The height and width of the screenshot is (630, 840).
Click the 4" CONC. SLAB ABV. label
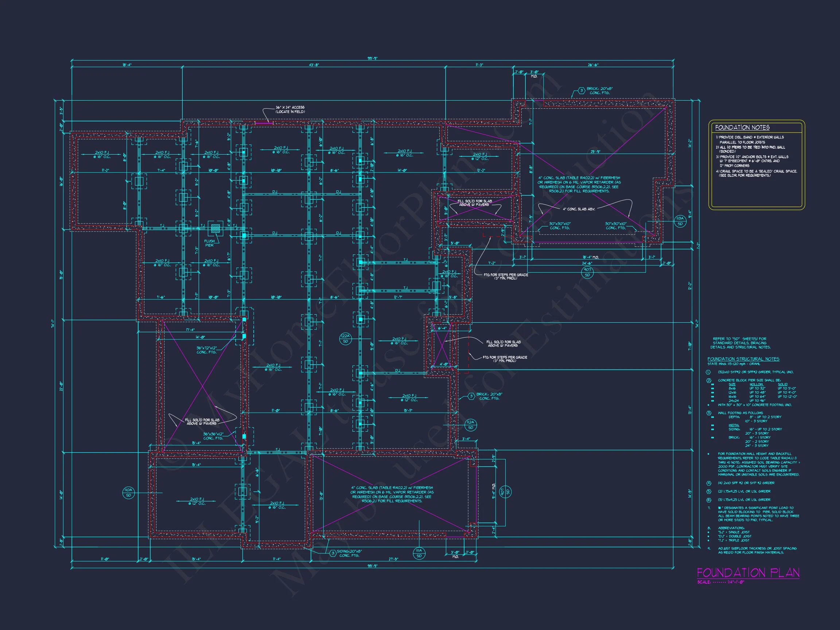pyautogui.click(x=579, y=209)
